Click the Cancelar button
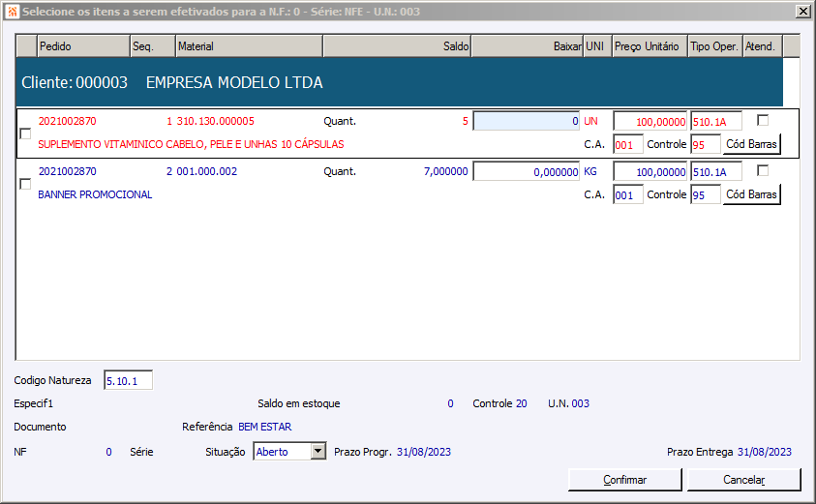The height and width of the screenshot is (504, 816). point(744,480)
